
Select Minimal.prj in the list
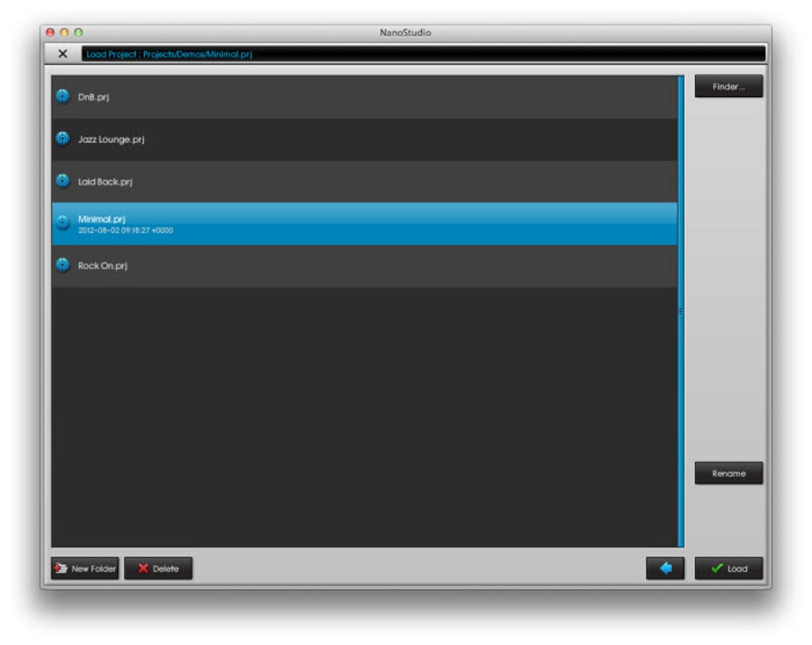tap(364, 224)
